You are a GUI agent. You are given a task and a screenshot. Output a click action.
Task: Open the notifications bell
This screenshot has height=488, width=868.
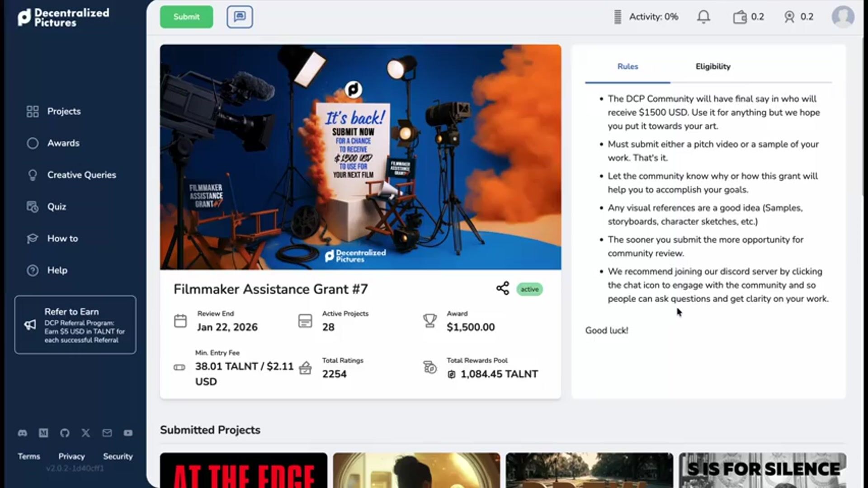(x=703, y=17)
